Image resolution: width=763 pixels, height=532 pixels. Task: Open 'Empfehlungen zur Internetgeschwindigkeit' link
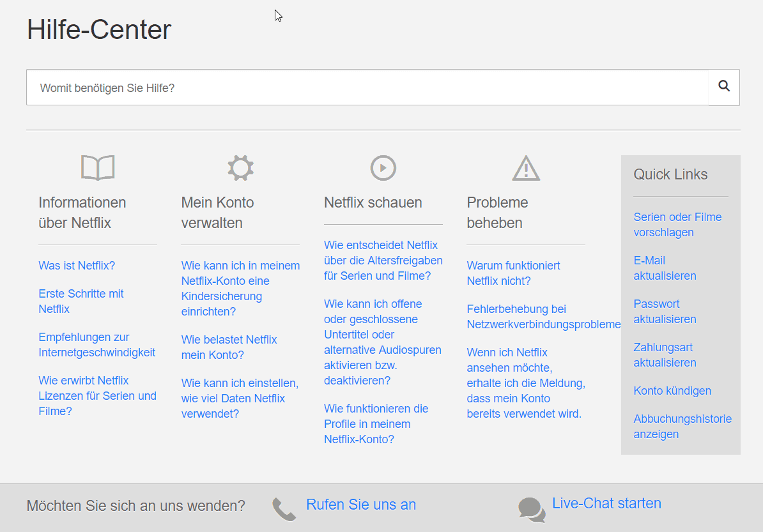97,345
